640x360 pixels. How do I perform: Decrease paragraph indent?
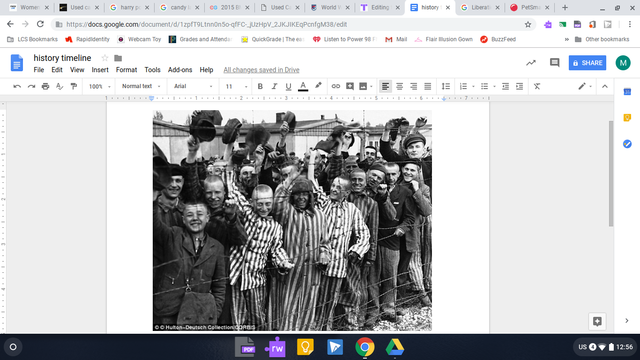(x=505, y=87)
